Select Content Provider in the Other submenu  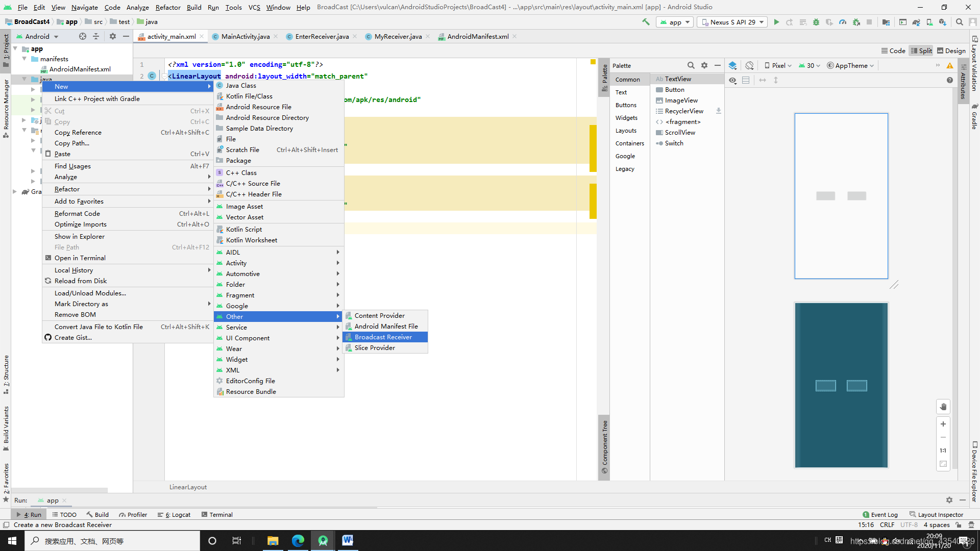click(385, 315)
